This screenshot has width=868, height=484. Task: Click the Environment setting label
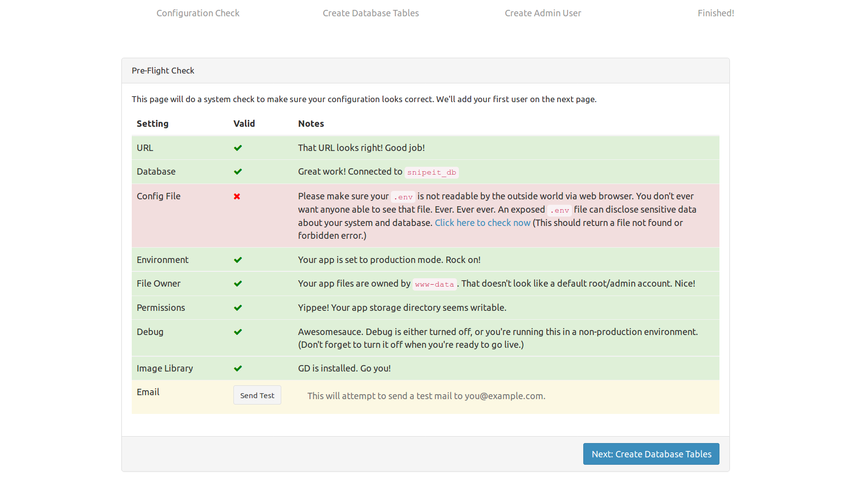pos(162,260)
